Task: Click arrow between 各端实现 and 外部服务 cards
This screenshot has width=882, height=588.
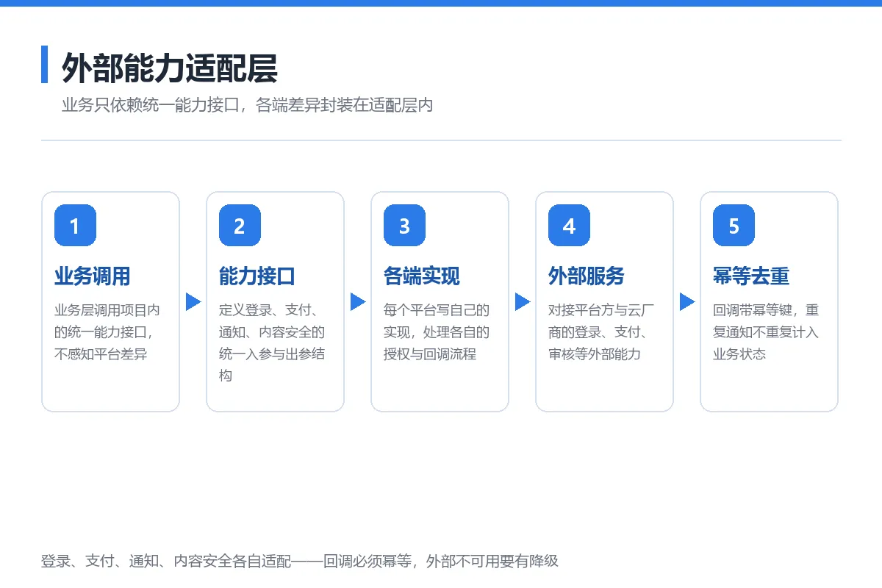Action: pyautogui.click(x=523, y=301)
